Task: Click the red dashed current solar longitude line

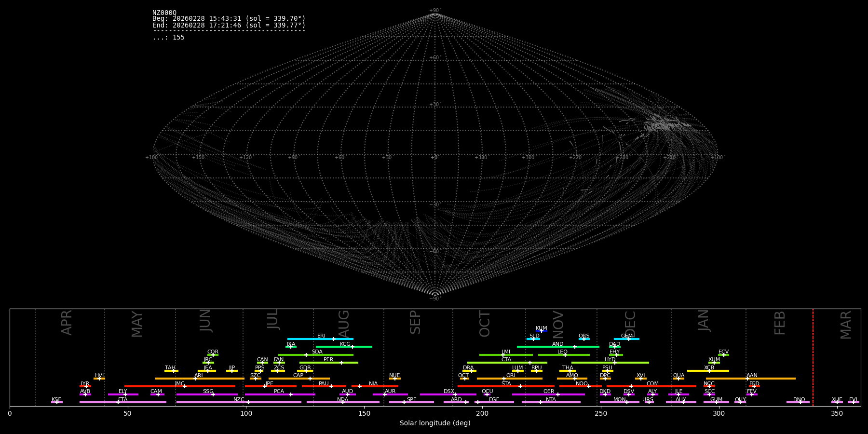Action: (813, 357)
